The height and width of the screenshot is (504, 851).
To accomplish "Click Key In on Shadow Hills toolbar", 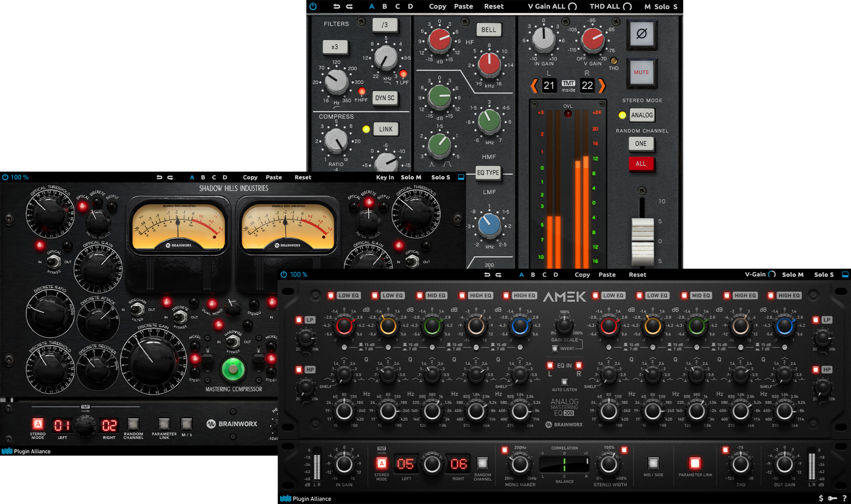I will (x=385, y=177).
